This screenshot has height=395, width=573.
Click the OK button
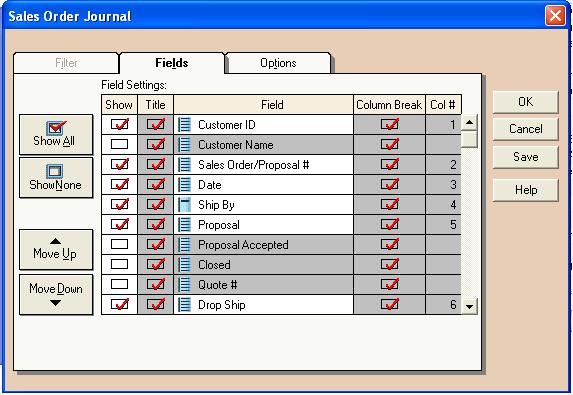(525, 102)
